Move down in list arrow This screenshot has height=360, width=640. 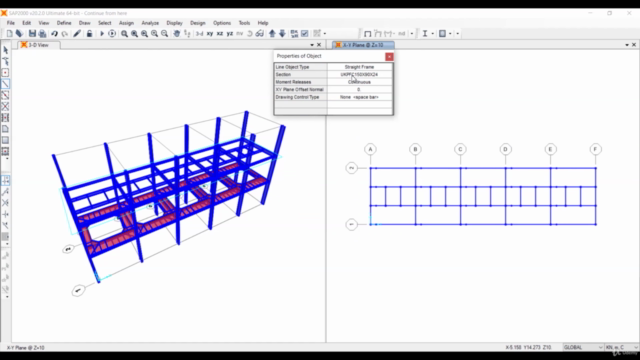pos(282,33)
